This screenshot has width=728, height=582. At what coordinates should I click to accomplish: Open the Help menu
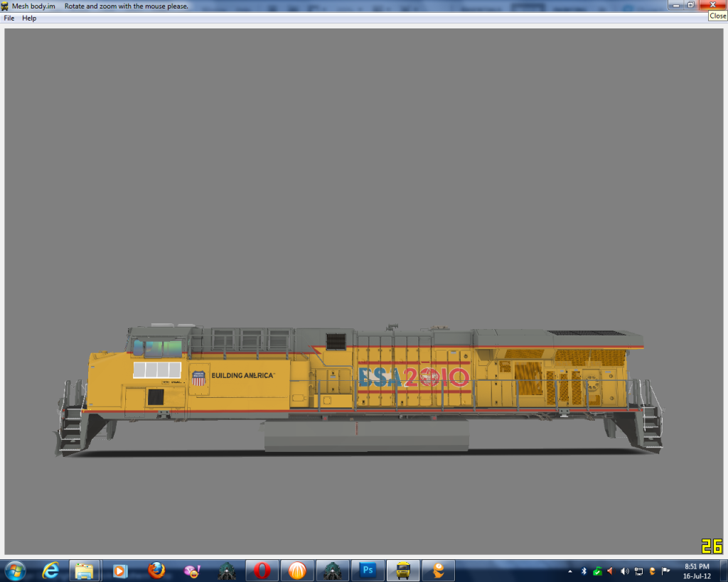point(29,18)
